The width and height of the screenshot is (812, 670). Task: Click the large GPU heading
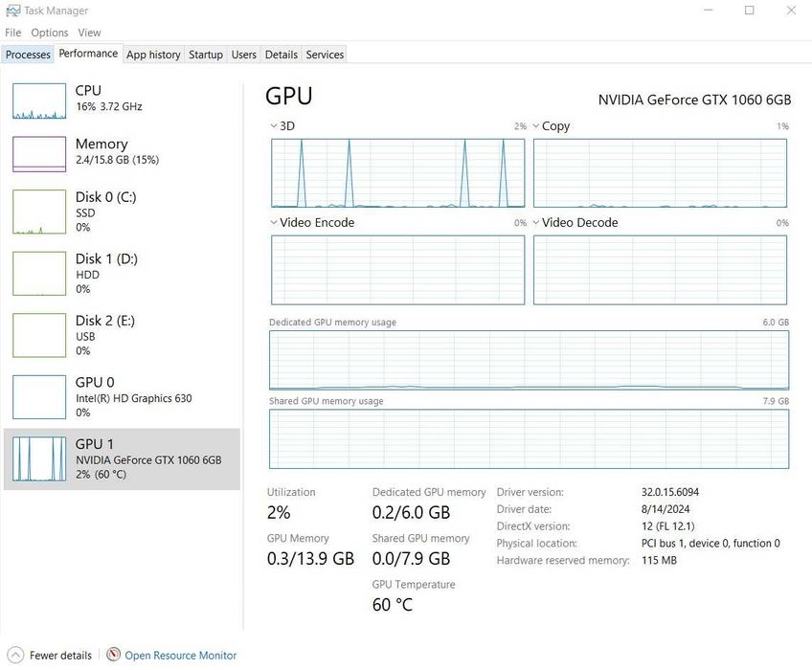coord(288,97)
